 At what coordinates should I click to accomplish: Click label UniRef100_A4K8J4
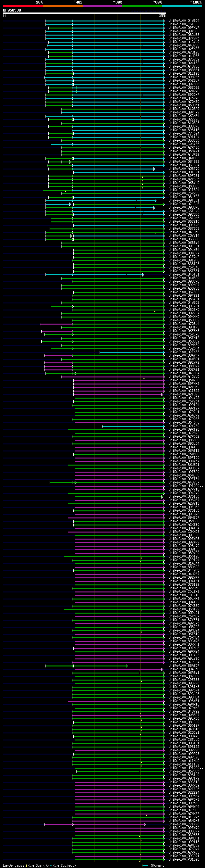coord(184,373)
